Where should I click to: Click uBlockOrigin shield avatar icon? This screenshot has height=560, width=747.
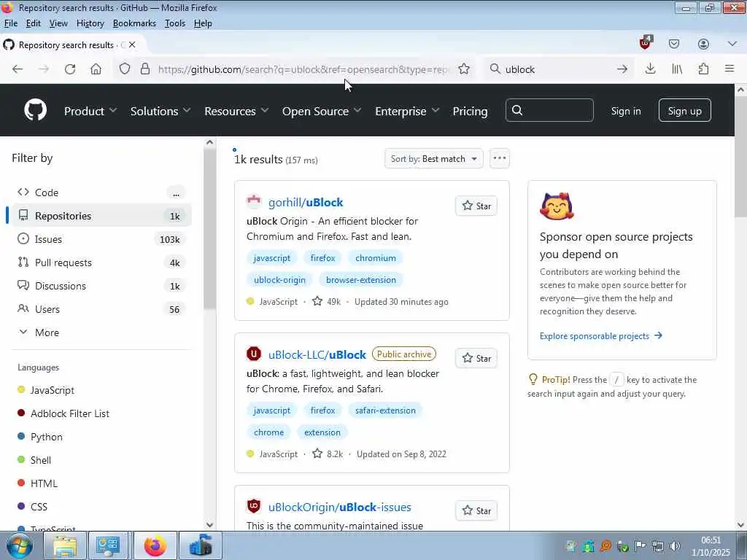[x=254, y=506]
